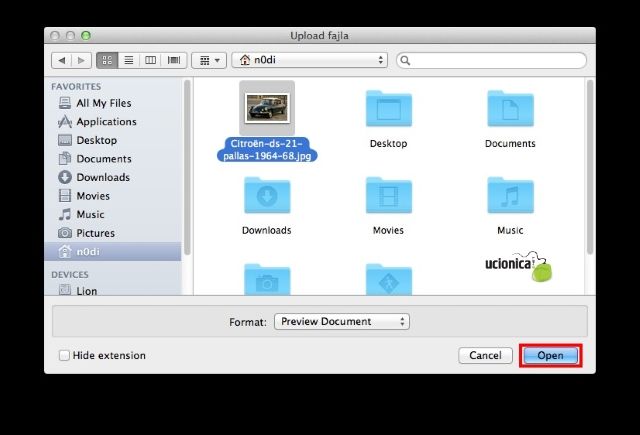
Task: Switch to column view mode
Action: [x=151, y=60]
